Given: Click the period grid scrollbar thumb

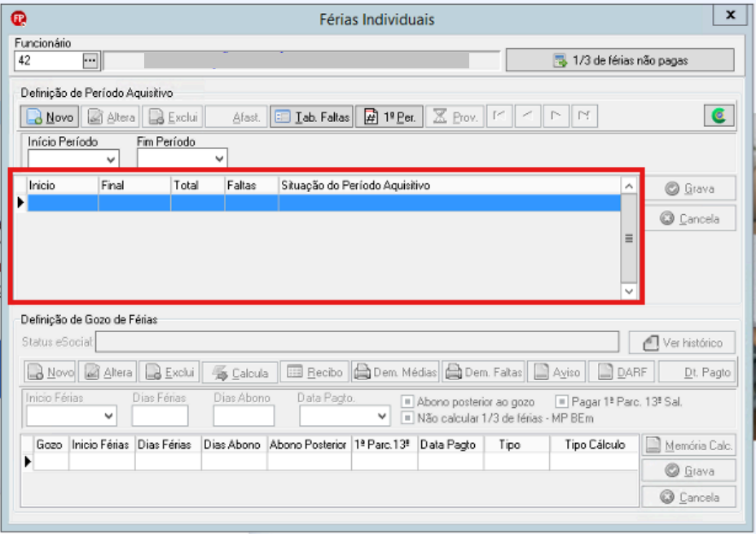Looking at the screenshot, I should click(629, 238).
